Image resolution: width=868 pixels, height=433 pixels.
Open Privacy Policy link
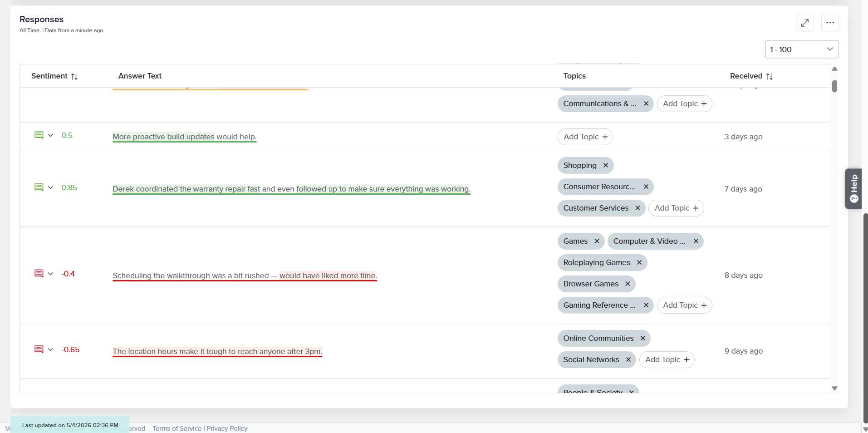227,428
